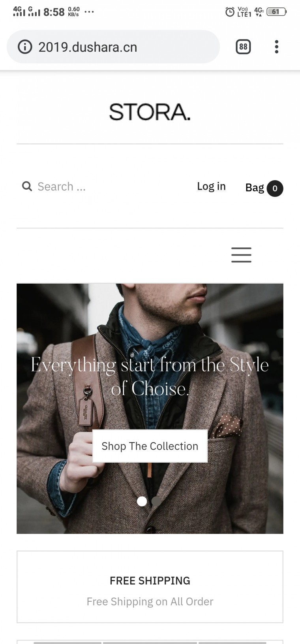
Task: Tap the Free Shipping info box
Action: tap(150, 587)
